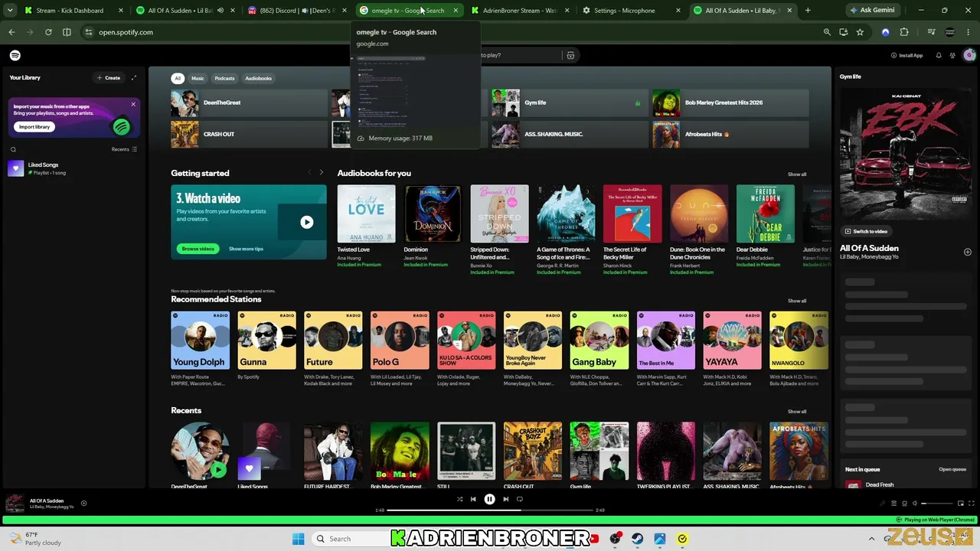
Task: Click Open queue in the sidebar
Action: click(x=952, y=469)
